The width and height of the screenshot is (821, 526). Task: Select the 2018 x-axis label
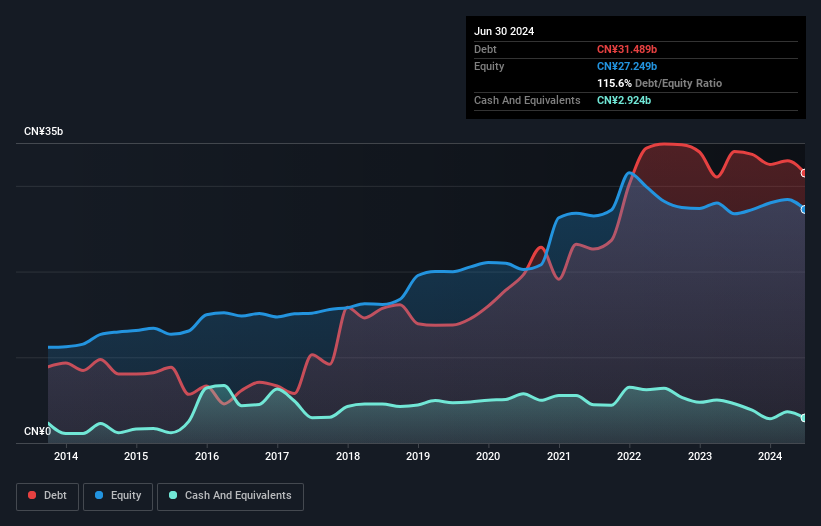[348, 457]
